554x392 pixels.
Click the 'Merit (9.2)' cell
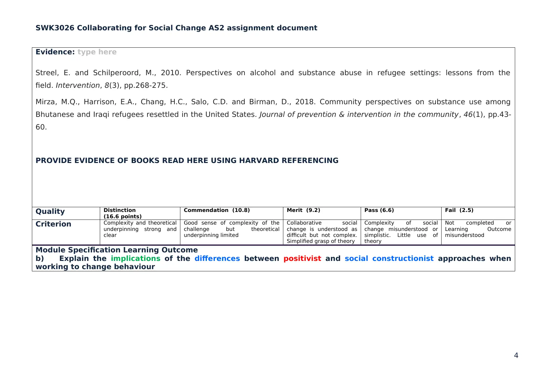click(x=322, y=213)
